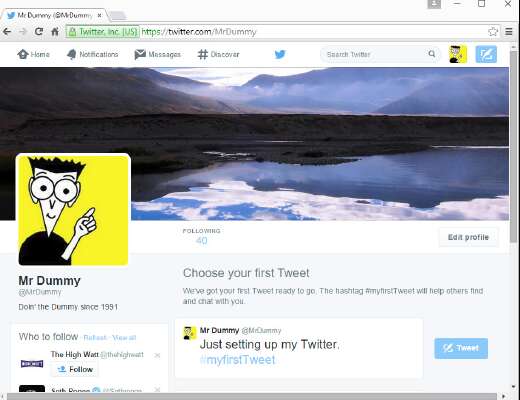The image size is (520, 400).
Task: Click the vertical scrollbar thumb
Action: tap(514, 147)
